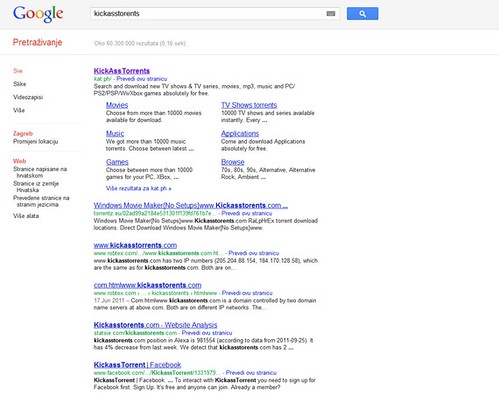
Task: Open the com.htmlwww.kickasstorents.com result
Action: [x=147, y=285]
